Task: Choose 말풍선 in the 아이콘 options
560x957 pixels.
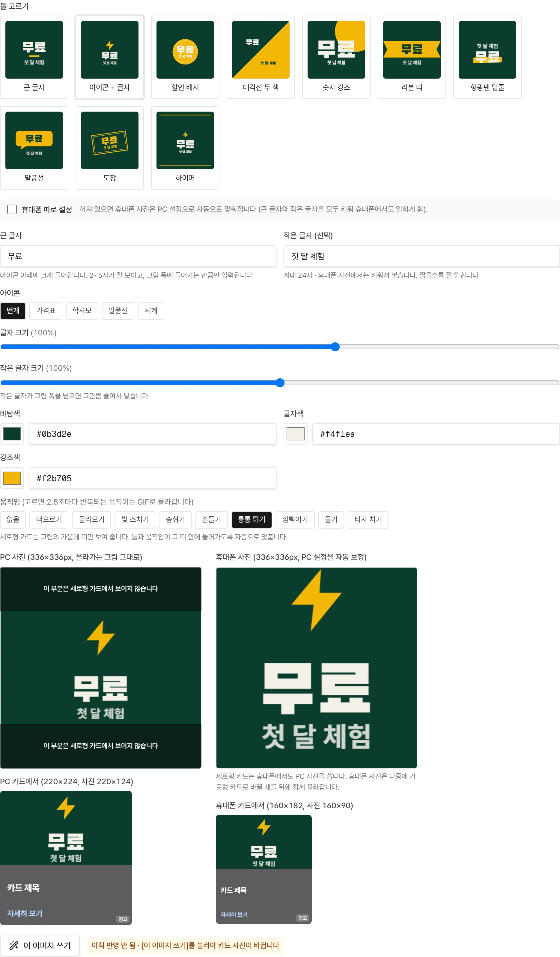Action: pos(118,310)
